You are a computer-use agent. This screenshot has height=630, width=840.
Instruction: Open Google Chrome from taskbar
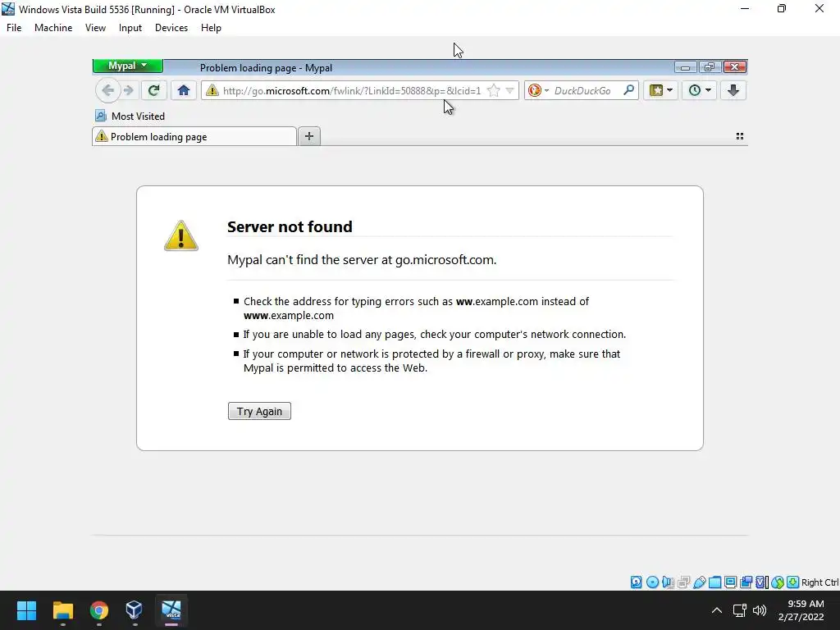(x=98, y=610)
